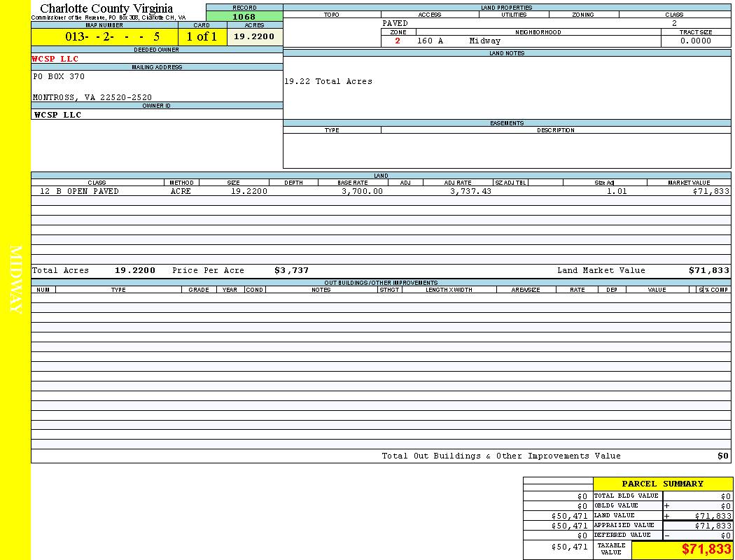The height and width of the screenshot is (560, 735).
Task: Click the acres value in the header
Action: pyautogui.click(x=254, y=36)
